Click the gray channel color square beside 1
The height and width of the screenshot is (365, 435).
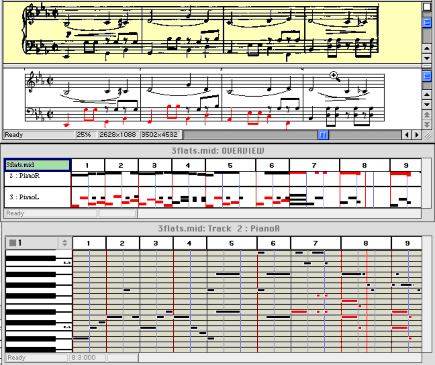tap(12, 243)
